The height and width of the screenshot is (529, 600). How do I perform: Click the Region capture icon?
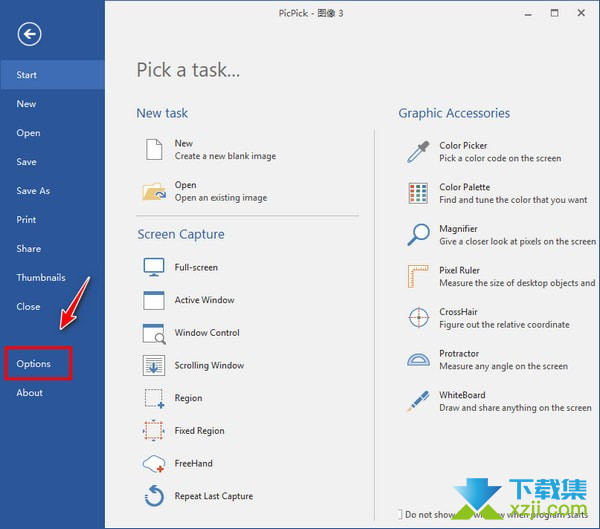tap(154, 398)
